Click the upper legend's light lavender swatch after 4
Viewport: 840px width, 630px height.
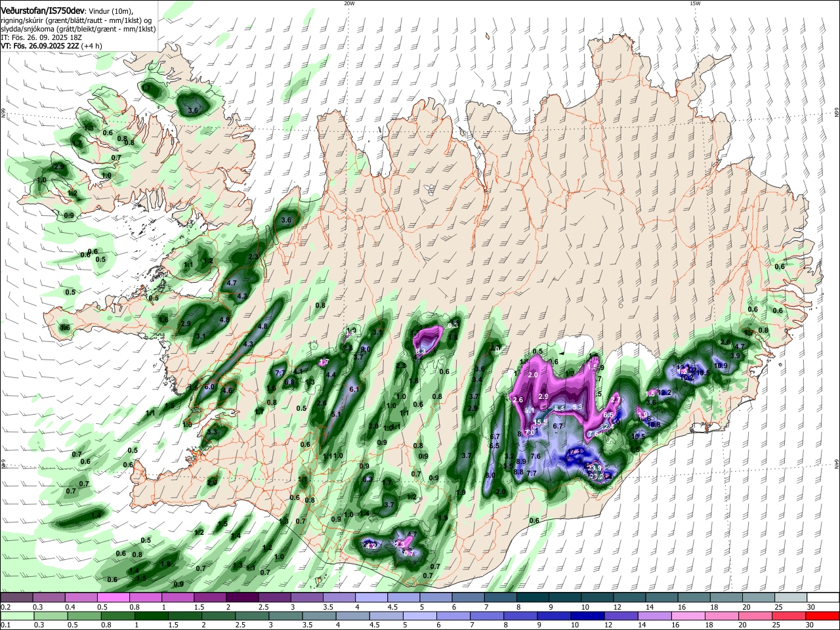coord(371,598)
